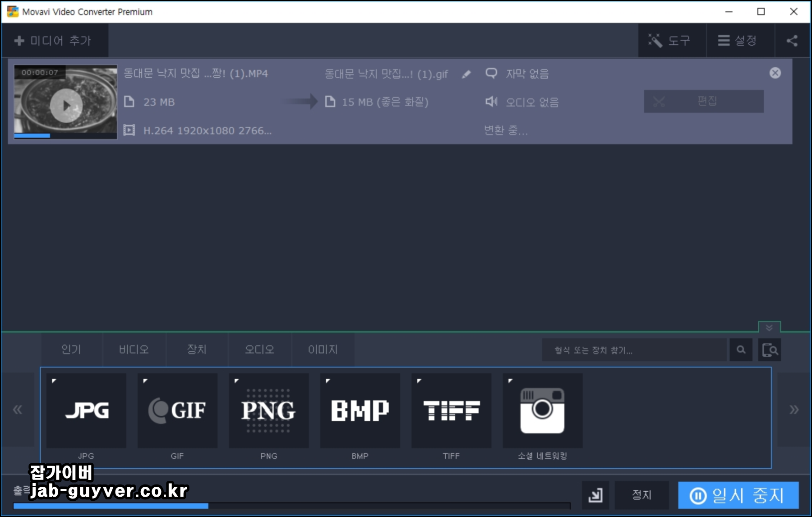Viewport: 812px width, 517px height.
Task: Switch to the Video (비디오) tab
Action: [134, 349]
